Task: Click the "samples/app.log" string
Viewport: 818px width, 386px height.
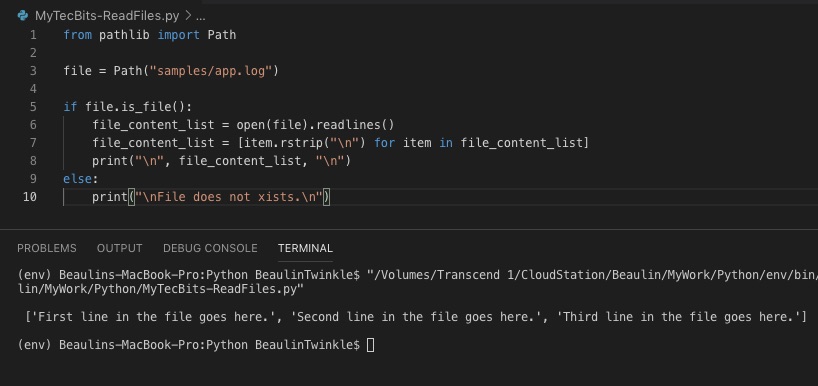Action: coord(211,70)
